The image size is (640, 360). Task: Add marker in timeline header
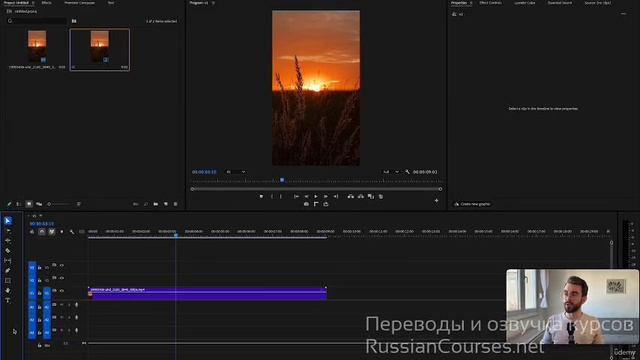click(62, 232)
